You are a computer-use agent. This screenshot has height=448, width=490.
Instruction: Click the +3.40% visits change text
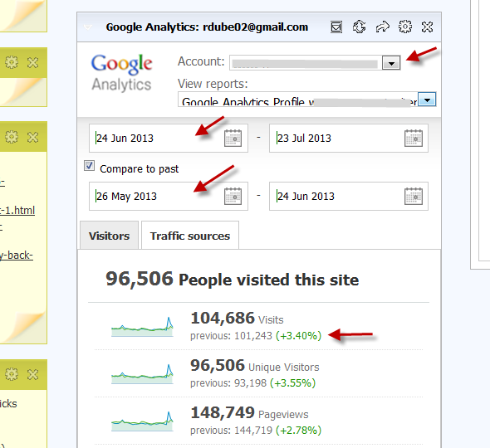pos(299,336)
